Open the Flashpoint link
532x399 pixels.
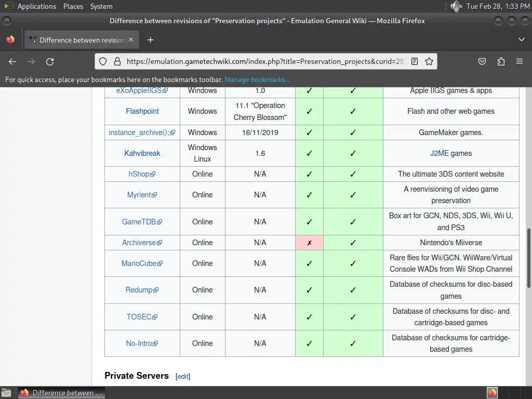click(142, 111)
